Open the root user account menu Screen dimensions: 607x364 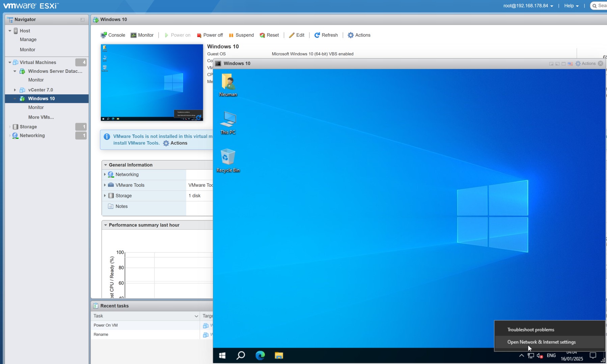click(x=528, y=6)
